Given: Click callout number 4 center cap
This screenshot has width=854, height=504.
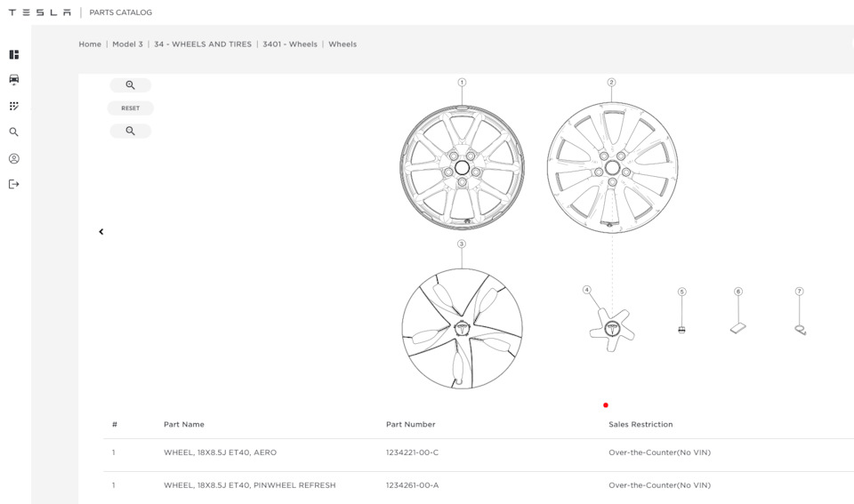Looking at the screenshot, I should [x=587, y=290].
